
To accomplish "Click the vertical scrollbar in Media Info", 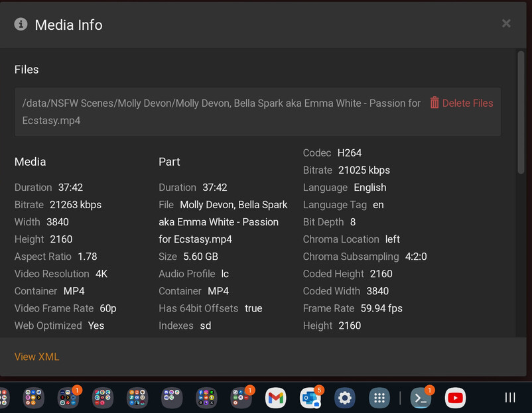I will click(x=521, y=113).
